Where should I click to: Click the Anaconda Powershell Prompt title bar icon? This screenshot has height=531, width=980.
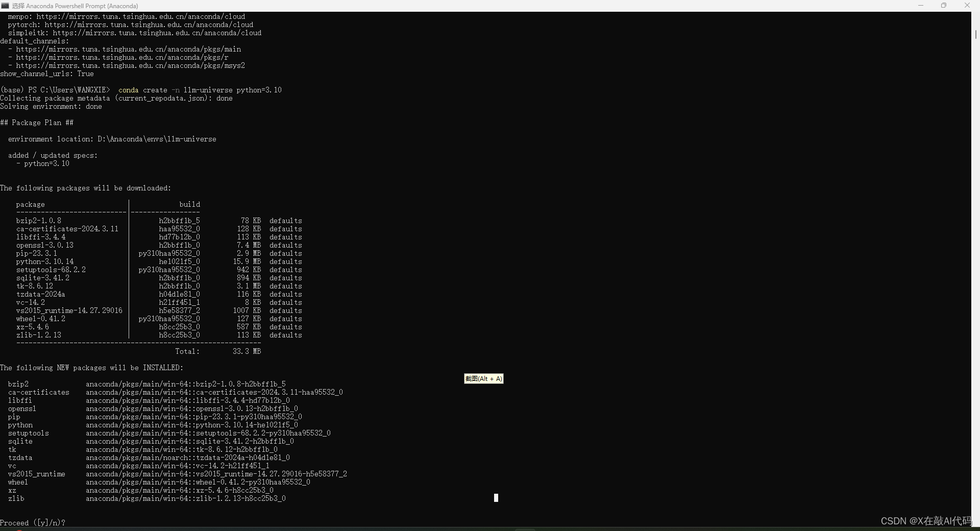point(5,6)
